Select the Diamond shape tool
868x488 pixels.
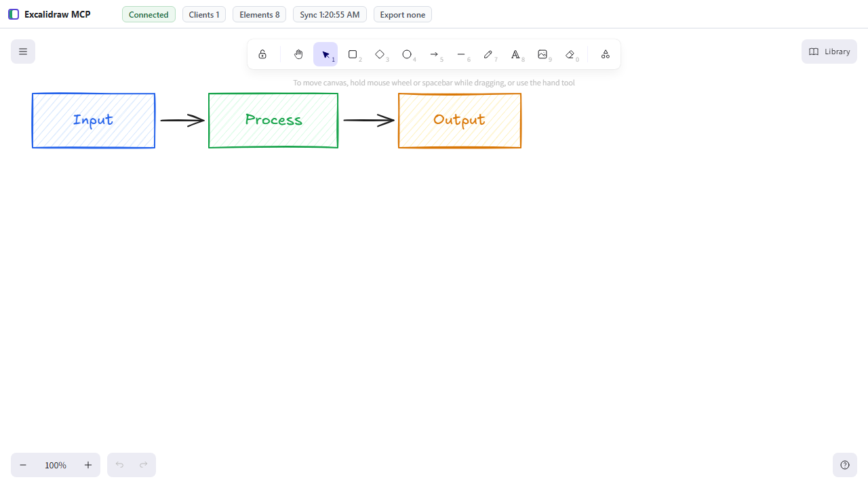[x=380, y=54]
